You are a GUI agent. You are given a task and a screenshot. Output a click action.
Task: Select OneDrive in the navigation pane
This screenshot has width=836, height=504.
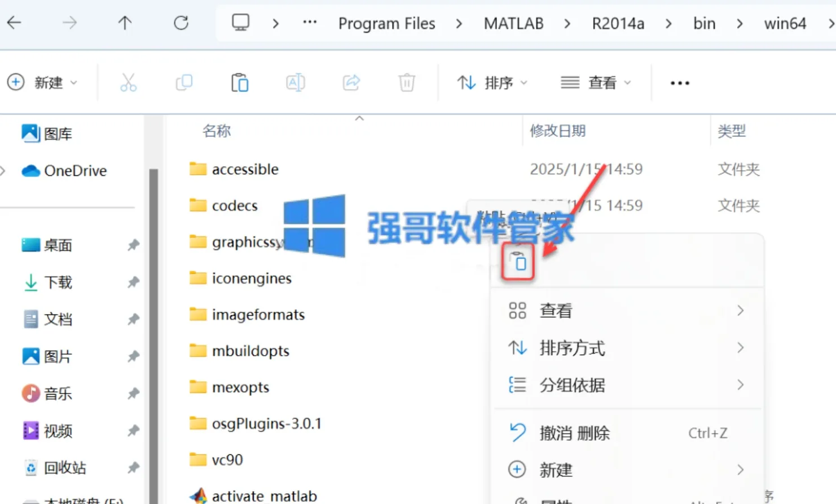(x=64, y=171)
